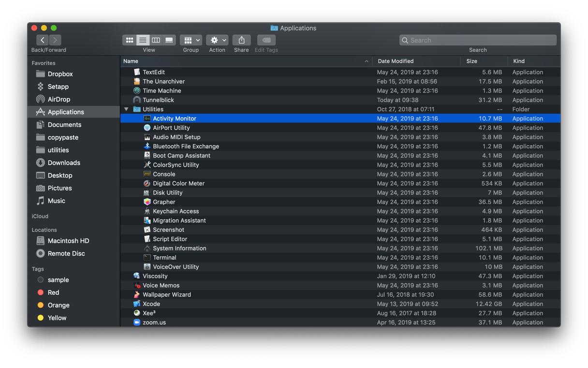Go forward with the forward arrow
This screenshot has height=368, width=588.
pyautogui.click(x=55, y=40)
